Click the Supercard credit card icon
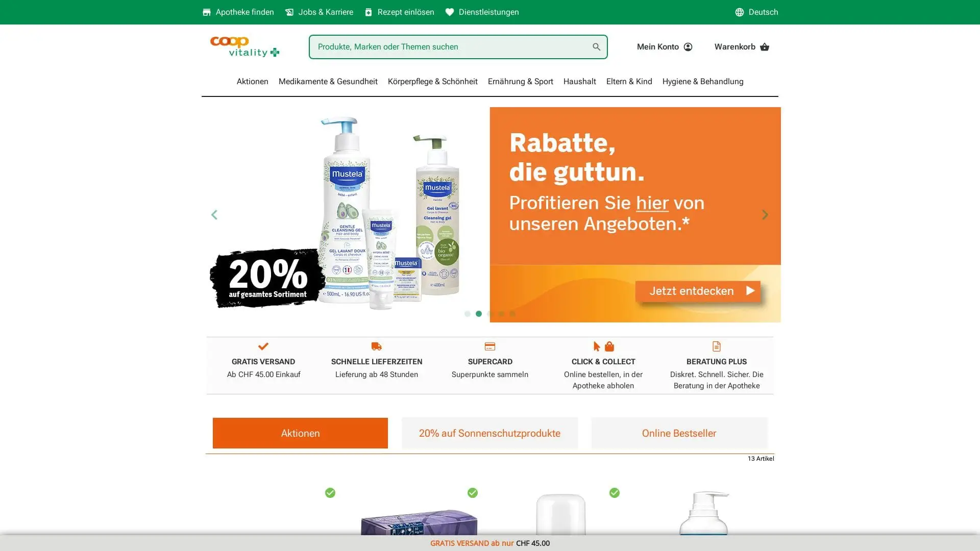The width and height of the screenshot is (980, 551). point(490,346)
